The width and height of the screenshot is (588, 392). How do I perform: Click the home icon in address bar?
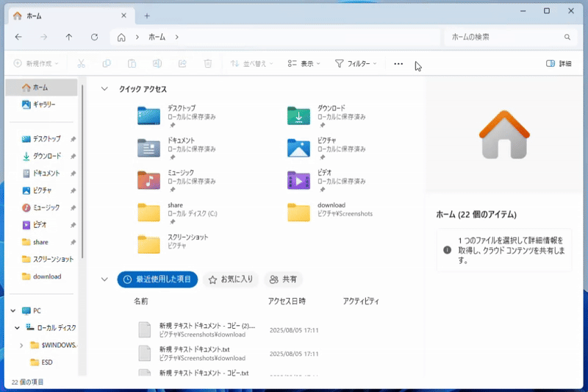point(121,37)
